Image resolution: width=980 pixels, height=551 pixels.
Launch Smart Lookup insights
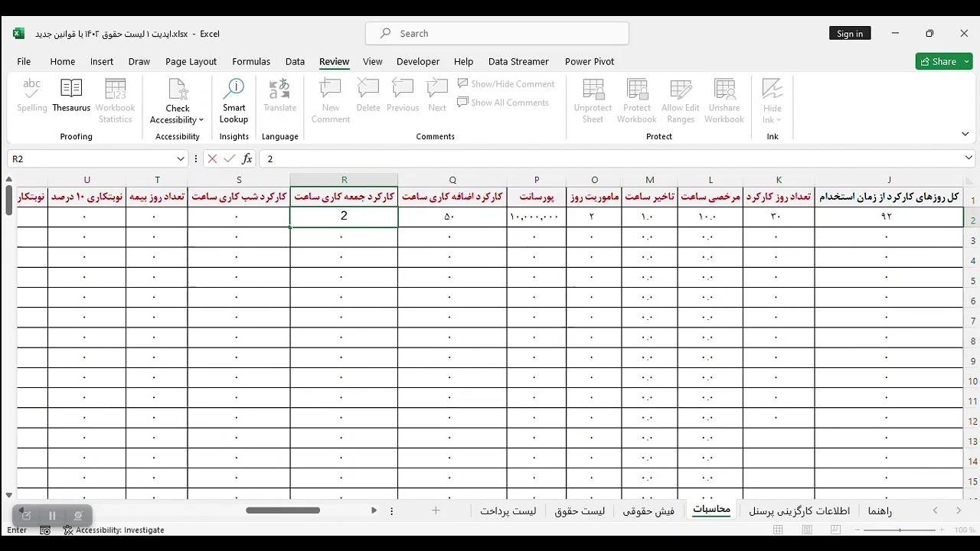(x=234, y=100)
